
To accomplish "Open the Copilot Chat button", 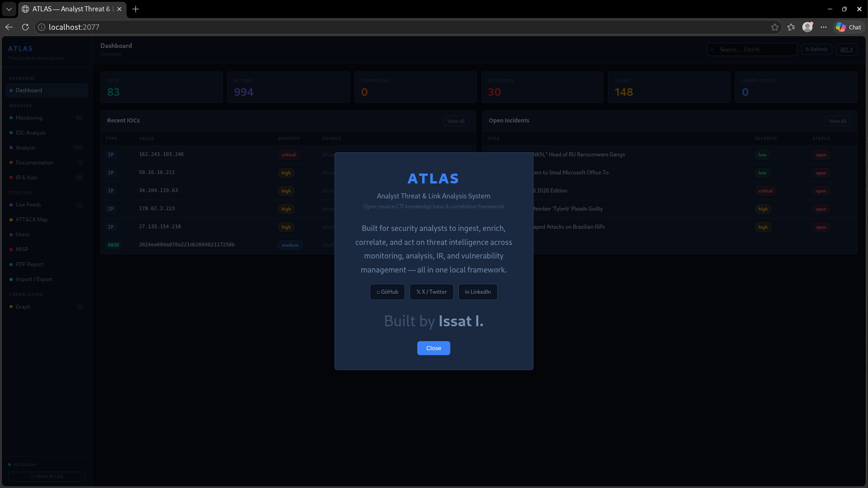I will click(848, 27).
